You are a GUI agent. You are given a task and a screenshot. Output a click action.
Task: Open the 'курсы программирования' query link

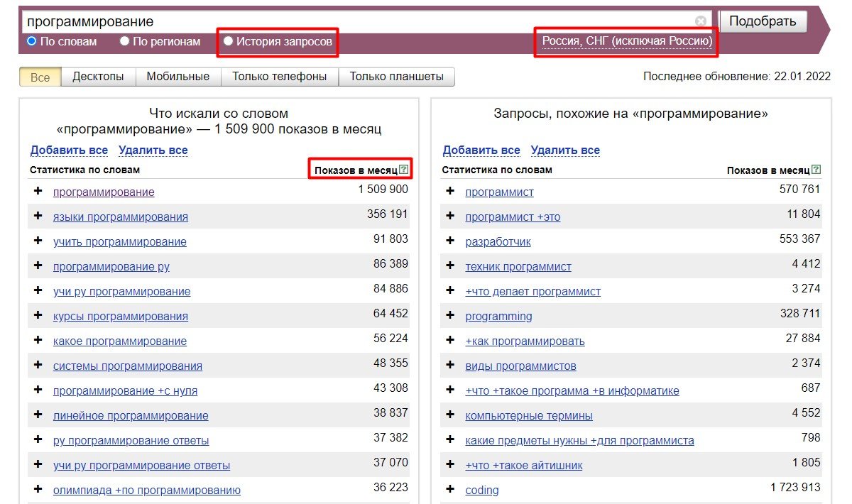pos(121,317)
